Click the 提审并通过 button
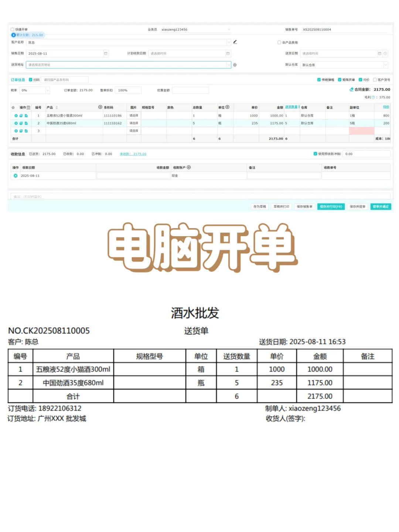 click(x=381, y=207)
